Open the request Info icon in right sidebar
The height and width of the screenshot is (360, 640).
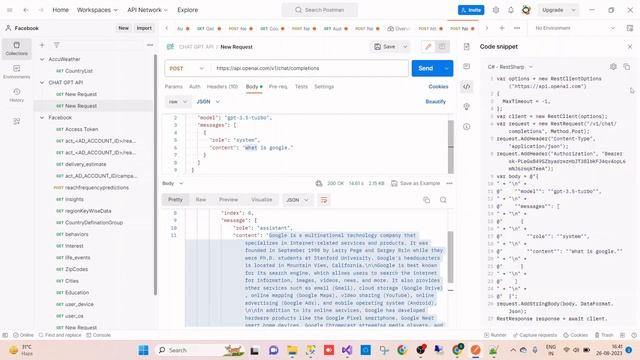(x=467, y=127)
